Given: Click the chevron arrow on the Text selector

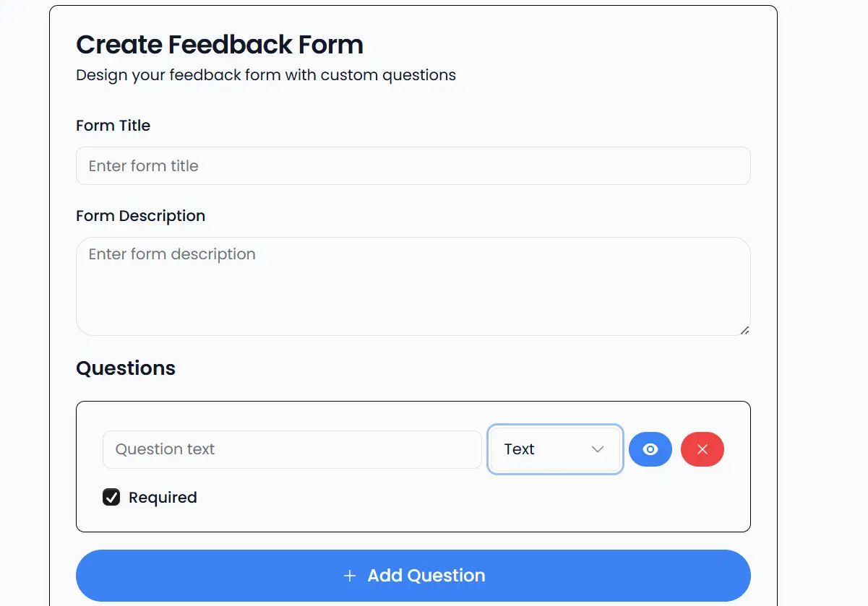Looking at the screenshot, I should point(598,449).
